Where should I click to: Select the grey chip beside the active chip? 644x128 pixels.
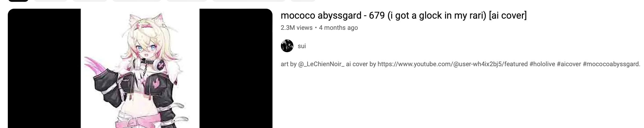tap(51, 1)
